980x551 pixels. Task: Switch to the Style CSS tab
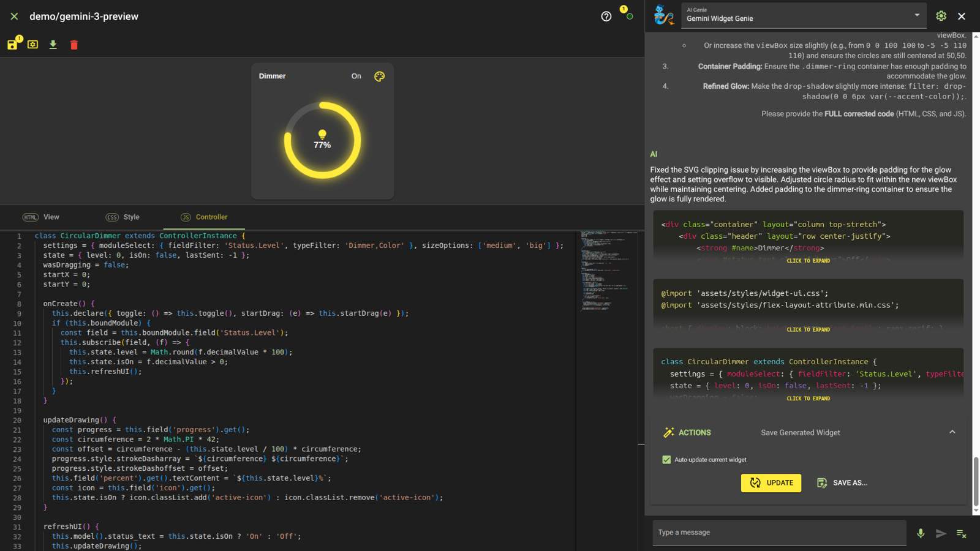[x=123, y=217]
